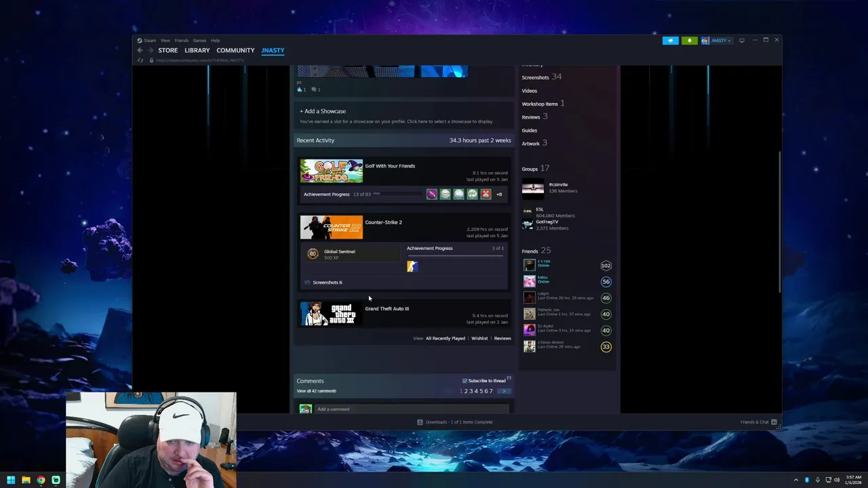Go to next comments page arrow
Image resolution: width=868 pixels, height=488 pixels.
[x=503, y=391]
